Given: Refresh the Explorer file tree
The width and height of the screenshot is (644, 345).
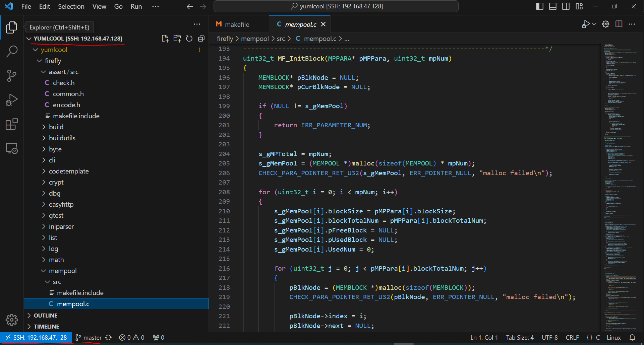Looking at the screenshot, I should coord(189,39).
